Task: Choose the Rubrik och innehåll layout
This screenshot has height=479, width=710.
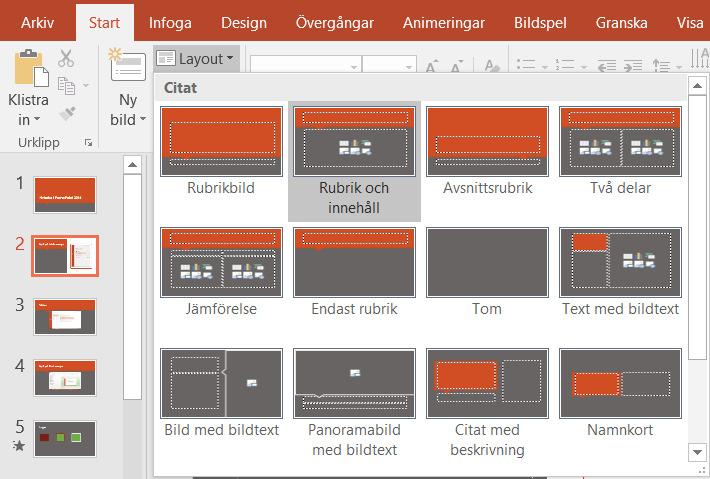Action: coord(354,161)
